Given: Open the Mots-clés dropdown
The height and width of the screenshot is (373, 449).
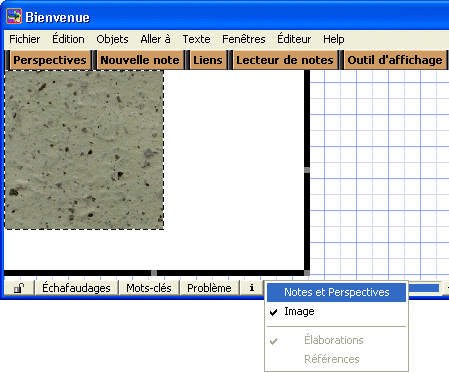Looking at the screenshot, I should (x=149, y=288).
